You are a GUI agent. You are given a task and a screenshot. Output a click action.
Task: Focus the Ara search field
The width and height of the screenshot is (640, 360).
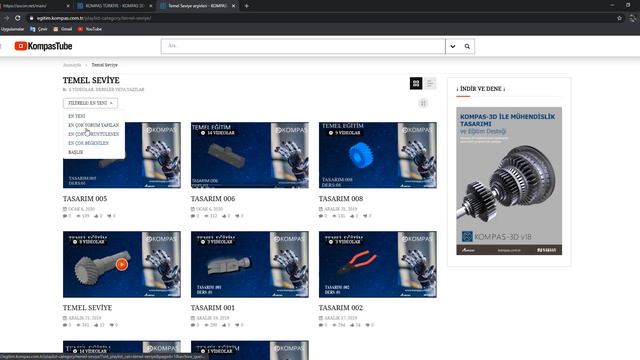(x=303, y=46)
